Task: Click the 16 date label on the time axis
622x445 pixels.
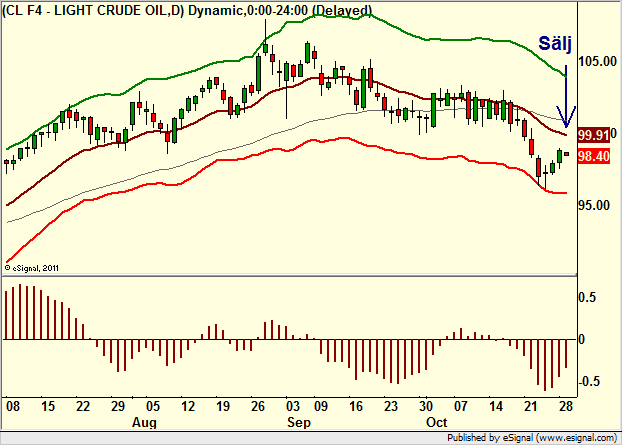Action: [356, 407]
